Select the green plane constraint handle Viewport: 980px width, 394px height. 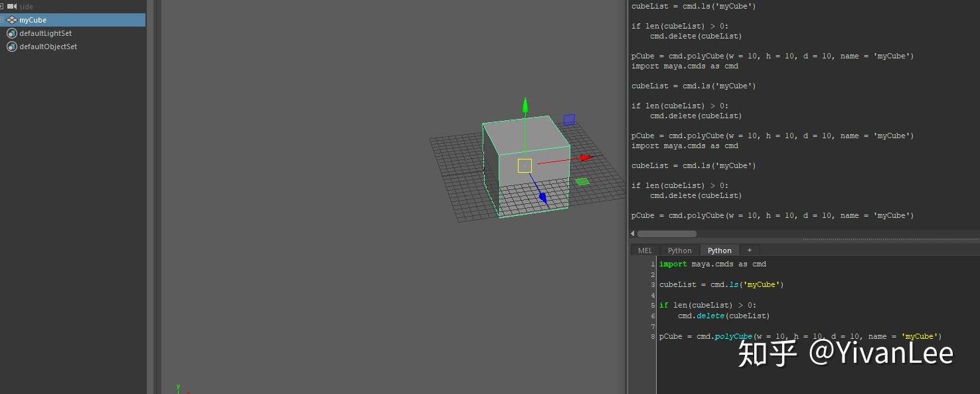(x=583, y=181)
